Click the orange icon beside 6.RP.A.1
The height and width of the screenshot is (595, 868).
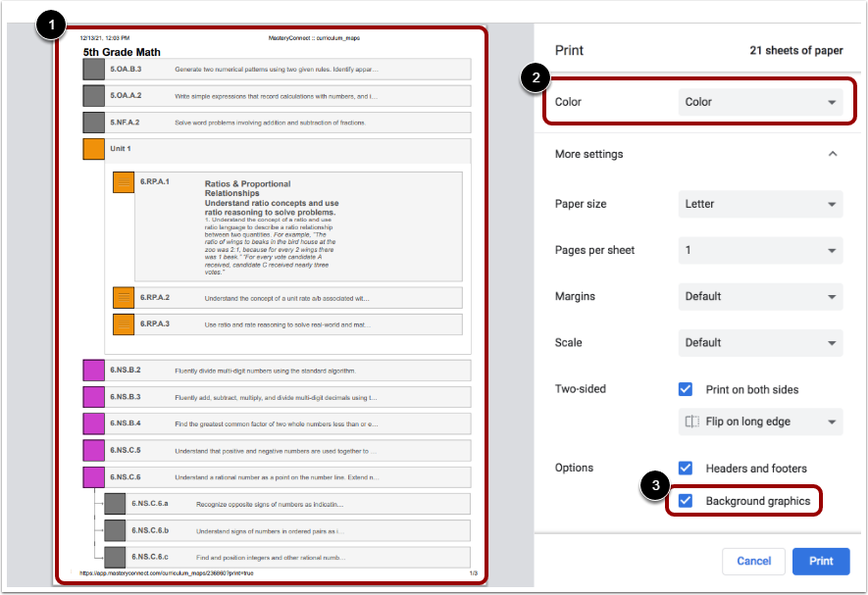click(124, 182)
